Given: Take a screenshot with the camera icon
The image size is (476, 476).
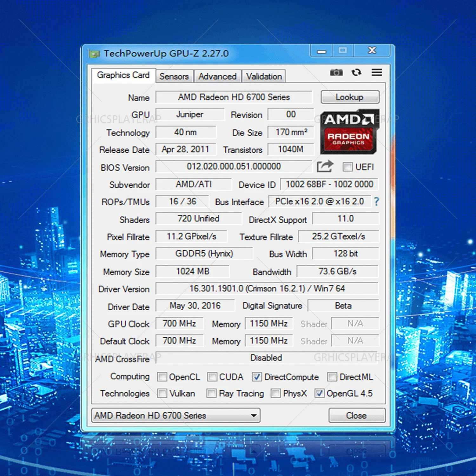Looking at the screenshot, I should (336, 73).
